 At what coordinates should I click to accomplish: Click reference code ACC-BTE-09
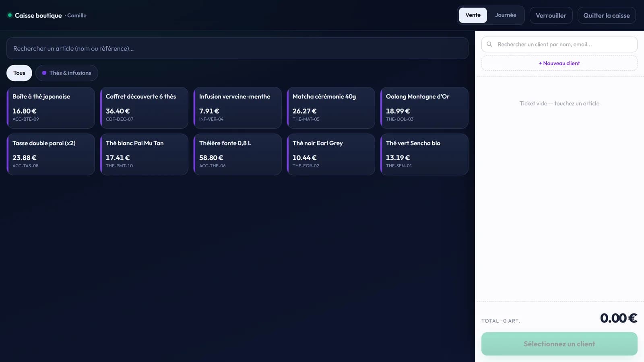pyautogui.click(x=26, y=119)
